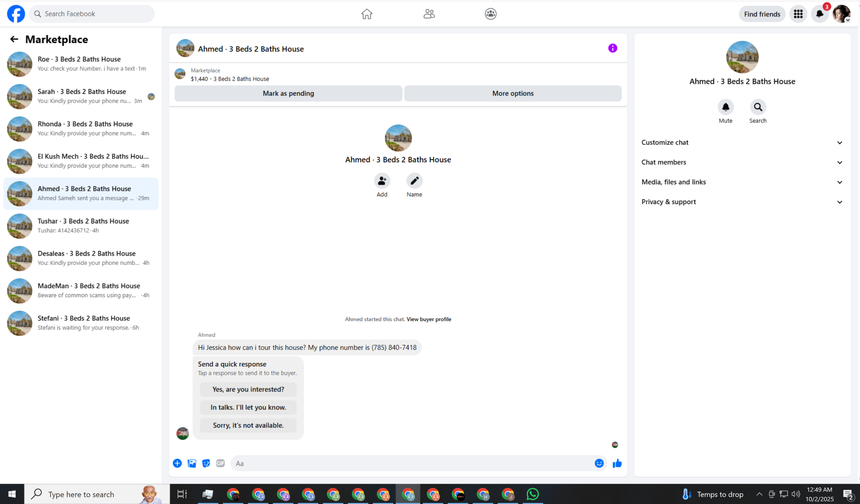
Task: Expand Media, files and links section
Action: pyautogui.click(x=742, y=182)
